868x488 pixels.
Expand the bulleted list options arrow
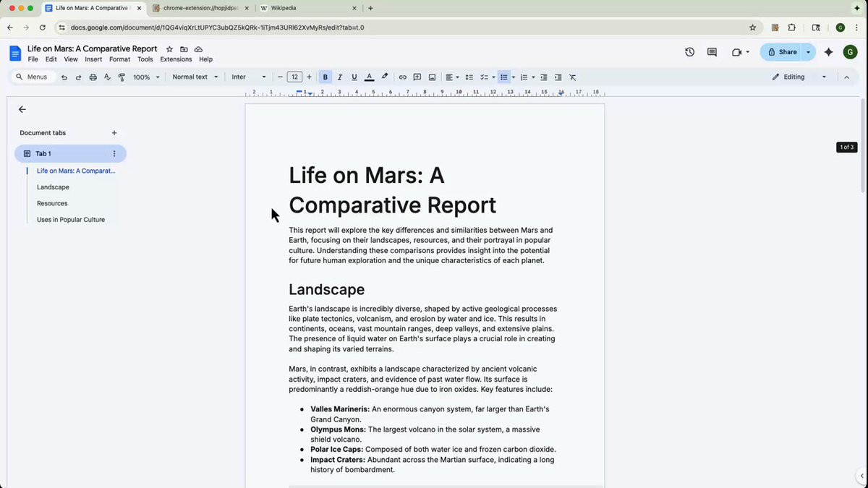click(514, 77)
